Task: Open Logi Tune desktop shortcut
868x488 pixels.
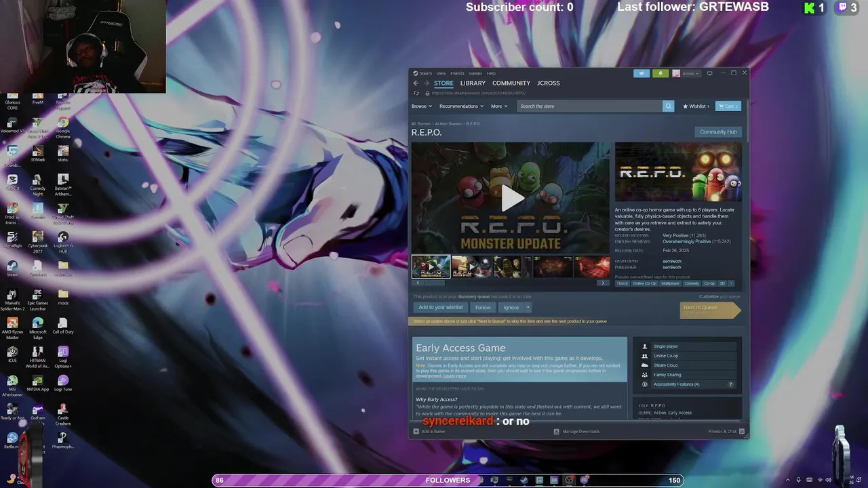Action: point(63,384)
